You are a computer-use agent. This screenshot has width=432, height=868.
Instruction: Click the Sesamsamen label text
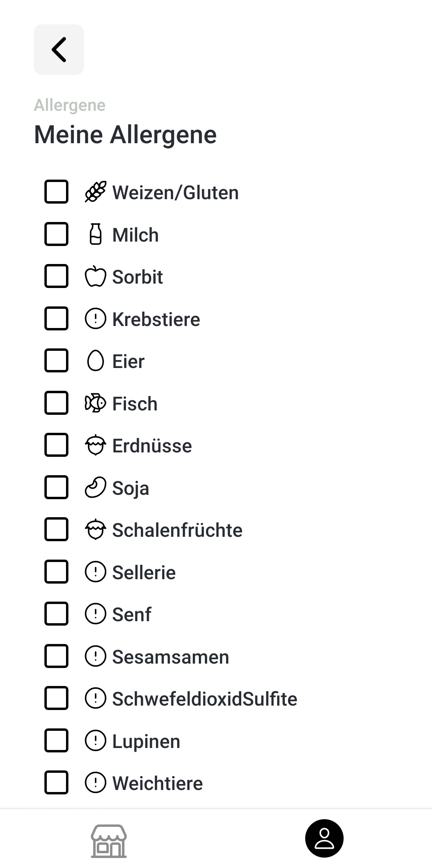pos(170,657)
